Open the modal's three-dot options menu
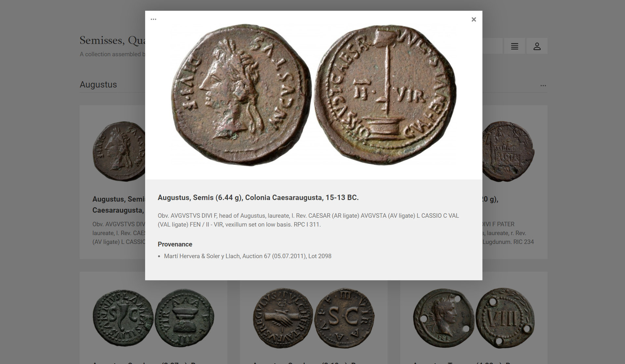The height and width of the screenshot is (364, 625). click(x=153, y=19)
